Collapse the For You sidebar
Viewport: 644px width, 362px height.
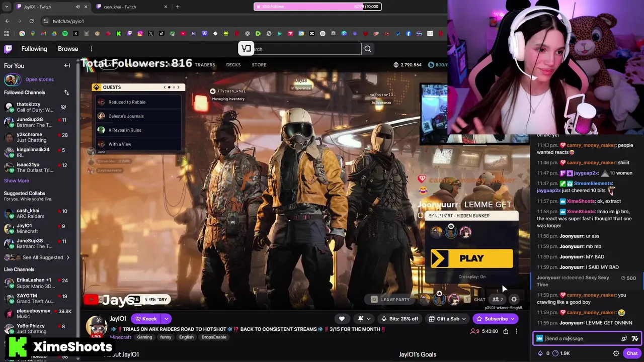67,65
